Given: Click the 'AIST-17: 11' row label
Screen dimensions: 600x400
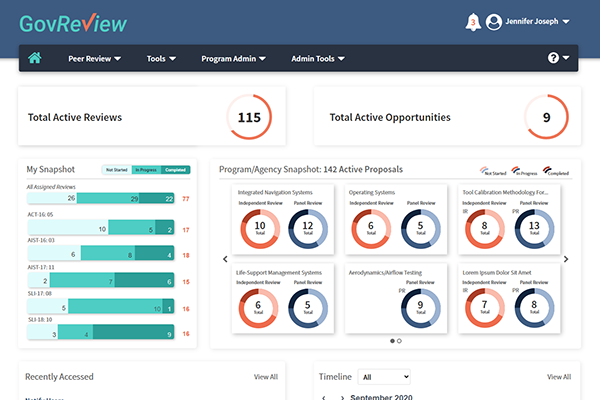Looking at the screenshot, I should pyautogui.click(x=41, y=267).
